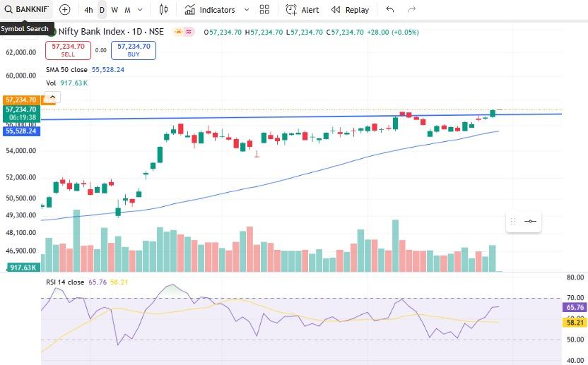
Task: Click the 62,000.00 price scale label
Action: tap(21, 52)
